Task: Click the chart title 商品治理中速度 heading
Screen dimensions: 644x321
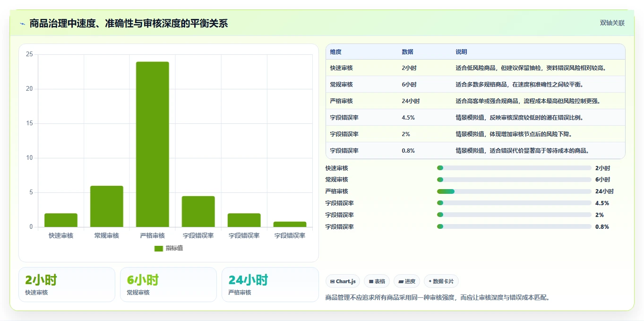Action: (x=129, y=23)
